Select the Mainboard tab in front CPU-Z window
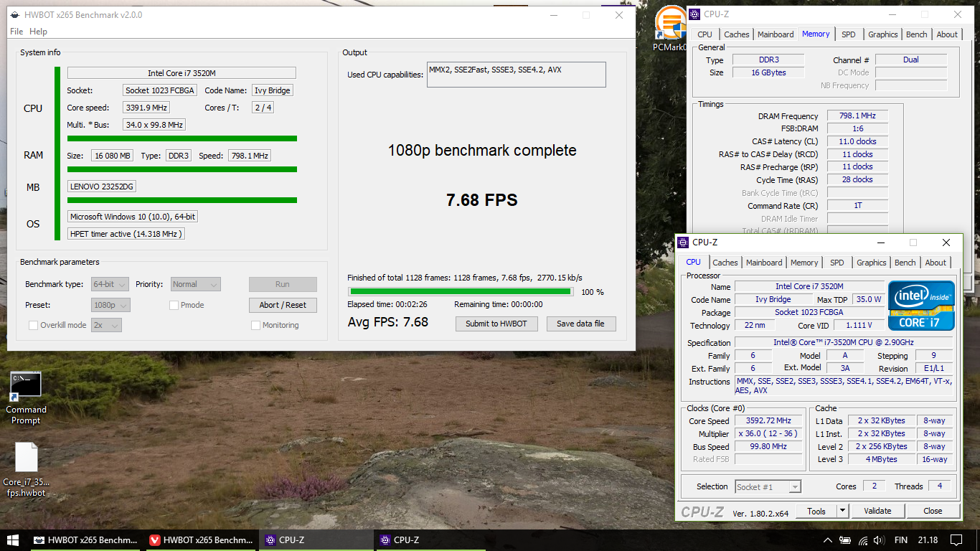 pos(764,263)
